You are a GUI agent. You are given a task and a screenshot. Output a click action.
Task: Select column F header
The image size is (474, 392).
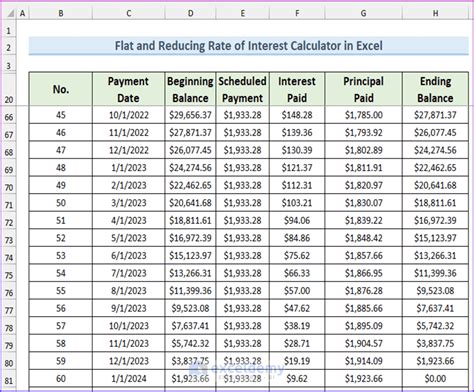click(x=297, y=13)
